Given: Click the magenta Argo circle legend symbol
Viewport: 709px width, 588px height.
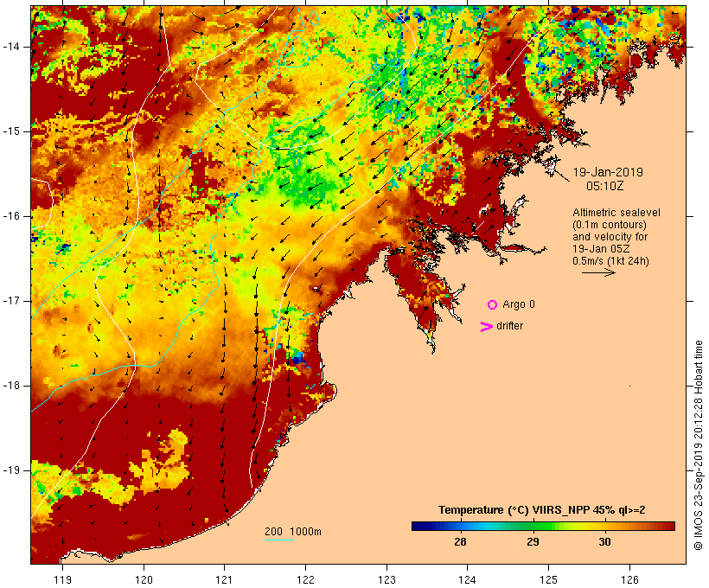Looking at the screenshot, I should tap(493, 305).
